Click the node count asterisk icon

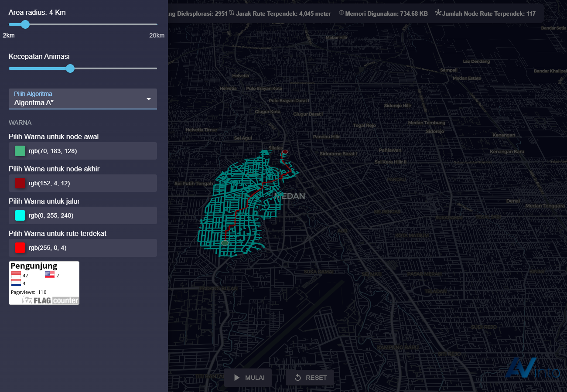(x=438, y=13)
